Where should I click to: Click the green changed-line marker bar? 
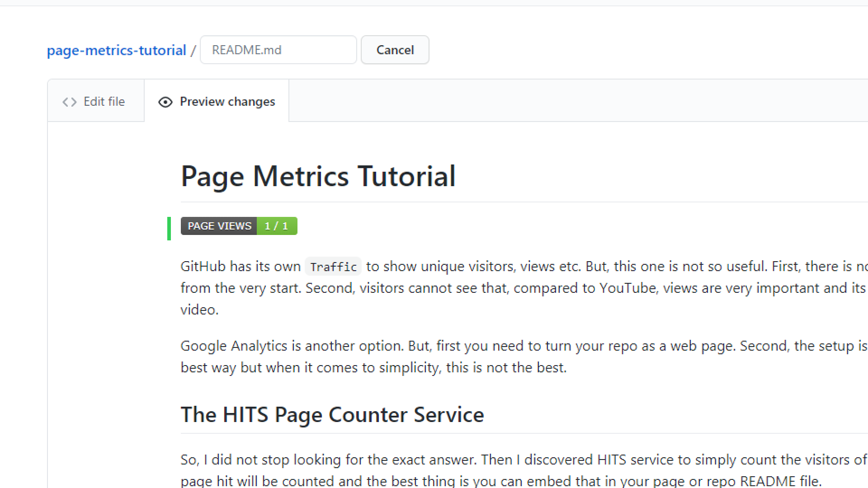coord(169,228)
